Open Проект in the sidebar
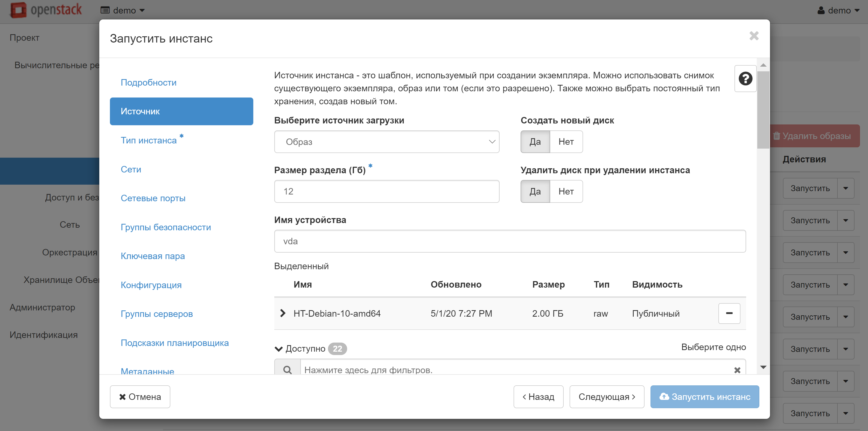 (x=25, y=38)
